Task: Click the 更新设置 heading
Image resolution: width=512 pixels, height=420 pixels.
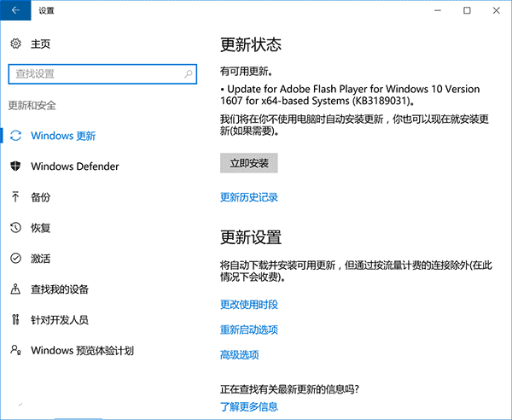Action: (x=251, y=237)
